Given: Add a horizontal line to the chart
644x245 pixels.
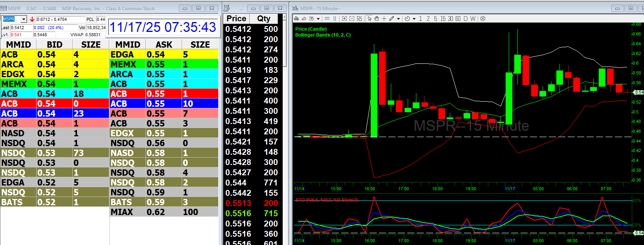Looking at the screenshot, I should pos(327,19).
